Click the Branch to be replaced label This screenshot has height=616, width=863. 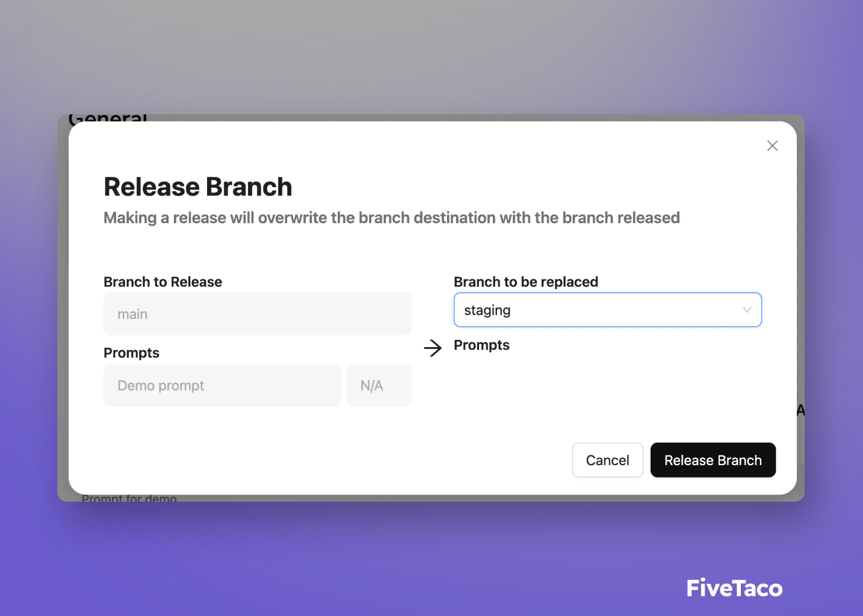point(526,282)
